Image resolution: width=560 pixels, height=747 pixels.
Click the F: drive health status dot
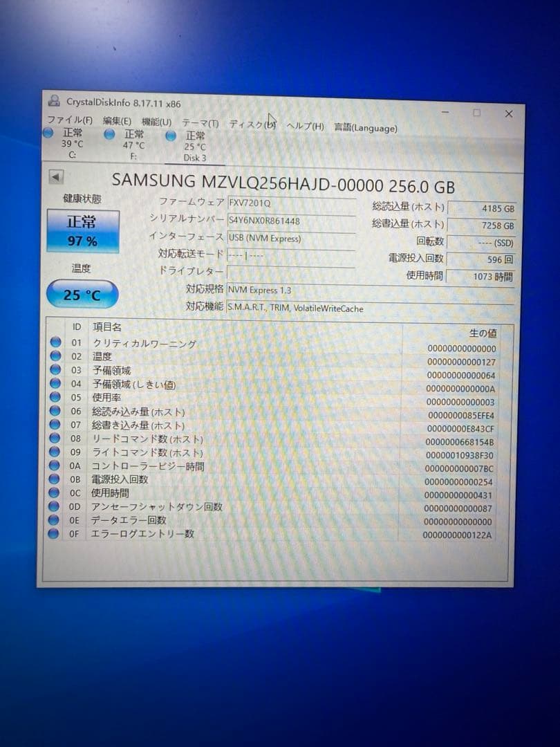pos(109,135)
